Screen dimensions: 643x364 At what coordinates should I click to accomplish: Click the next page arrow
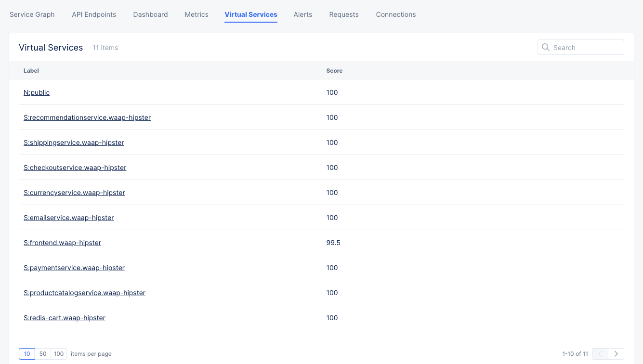[x=617, y=353]
